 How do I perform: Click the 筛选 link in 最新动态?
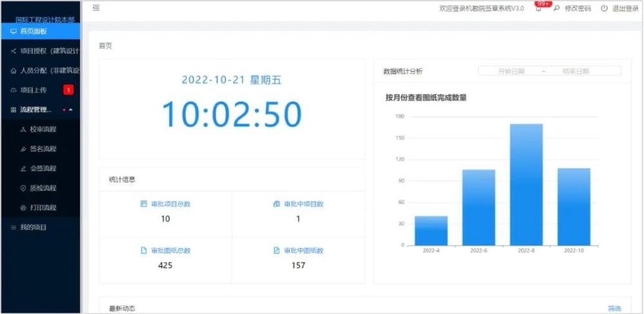coord(614,309)
